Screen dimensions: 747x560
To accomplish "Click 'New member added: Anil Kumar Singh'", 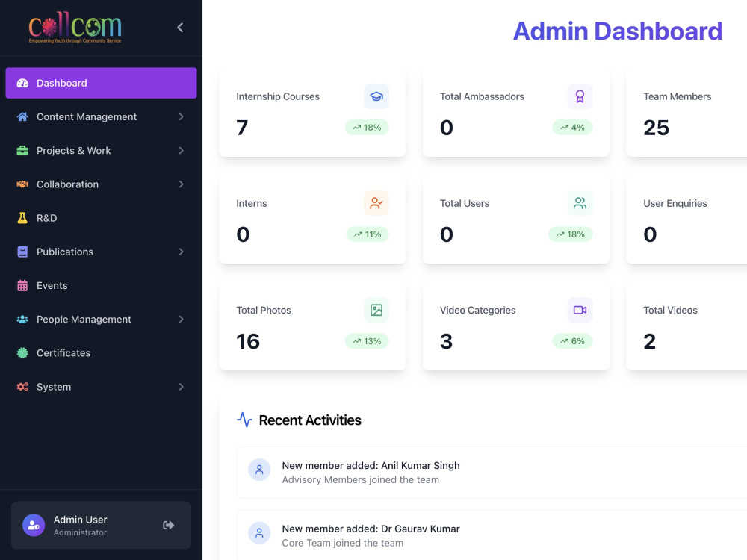I will point(371,465).
